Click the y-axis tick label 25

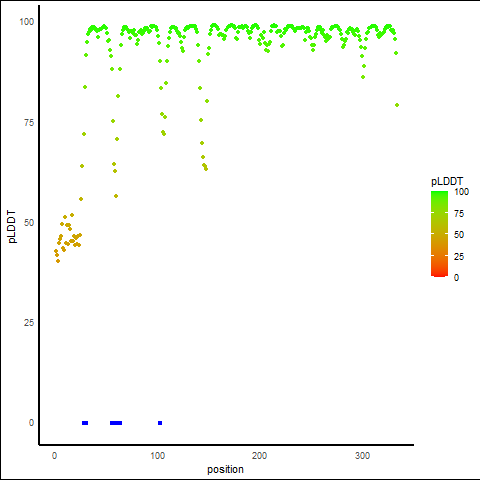pos(29,323)
